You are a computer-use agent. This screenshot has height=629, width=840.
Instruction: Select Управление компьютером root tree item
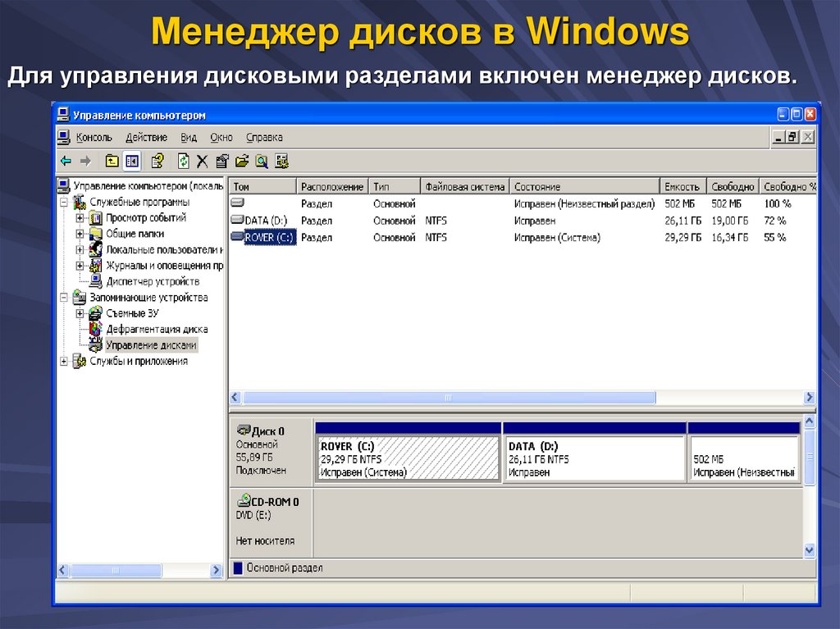coord(148,186)
